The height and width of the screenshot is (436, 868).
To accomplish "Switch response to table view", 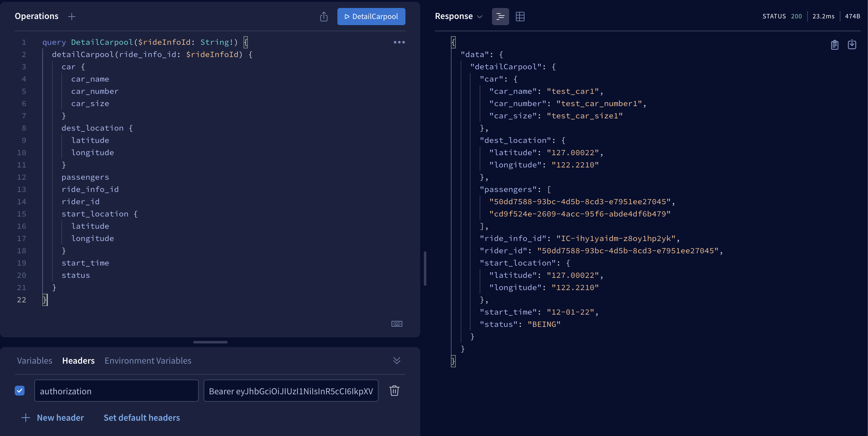I will [x=520, y=17].
